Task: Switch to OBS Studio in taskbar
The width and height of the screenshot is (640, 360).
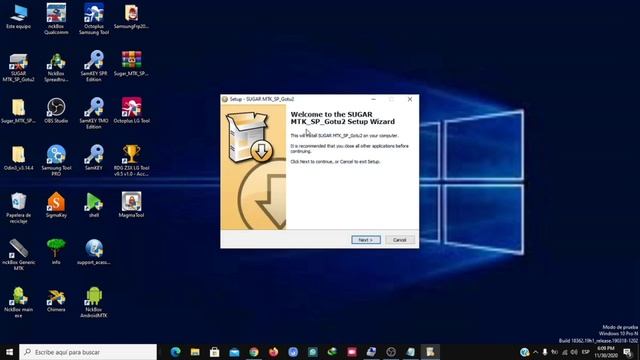Action: (x=391, y=352)
